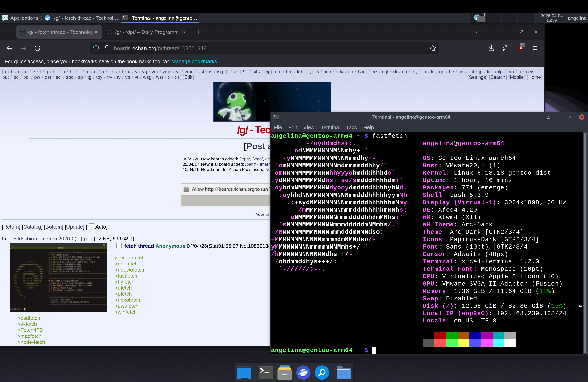588x382 pixels.
Task: Open the fetch thread image thumbnail
Action: click(x=58, y=277)
